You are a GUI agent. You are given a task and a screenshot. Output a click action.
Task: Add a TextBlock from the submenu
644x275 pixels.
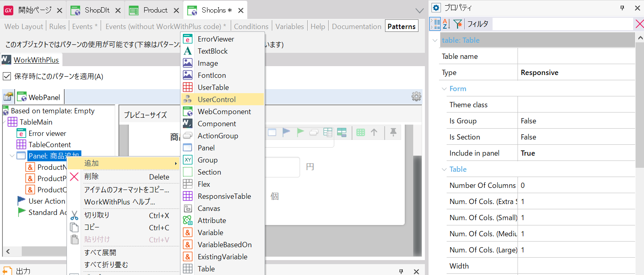click(223, 51)
